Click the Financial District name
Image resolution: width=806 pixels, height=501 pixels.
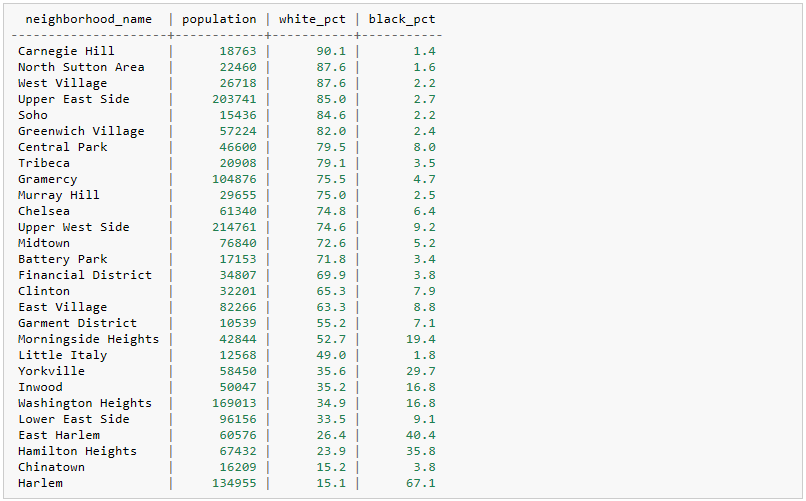click(85, 274)
